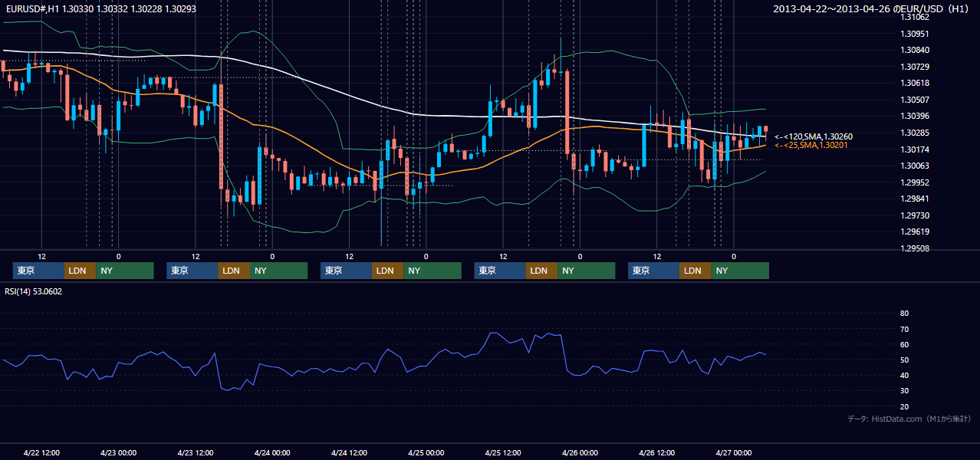Click price axis value 1.29508
The image size is (980, 460).
click(x=915, y=248)
